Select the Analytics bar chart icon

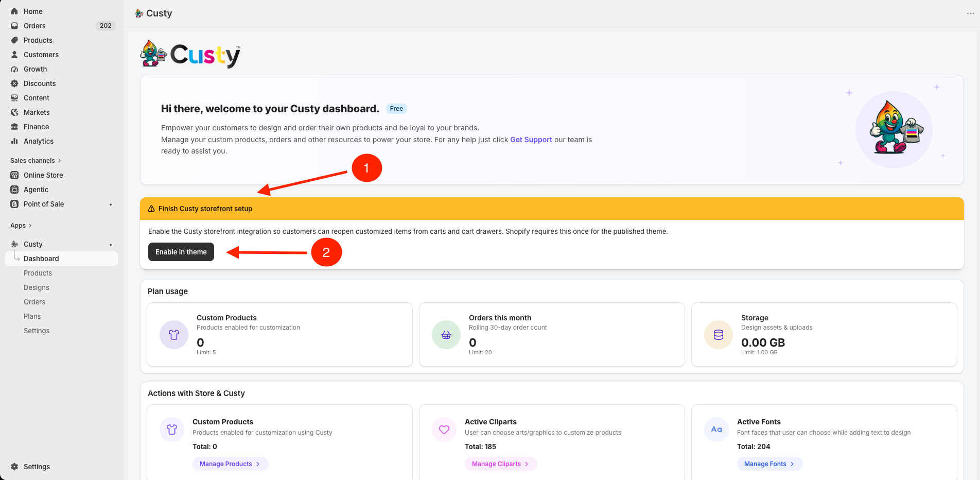pyautogui.click(x=14, y=141)
